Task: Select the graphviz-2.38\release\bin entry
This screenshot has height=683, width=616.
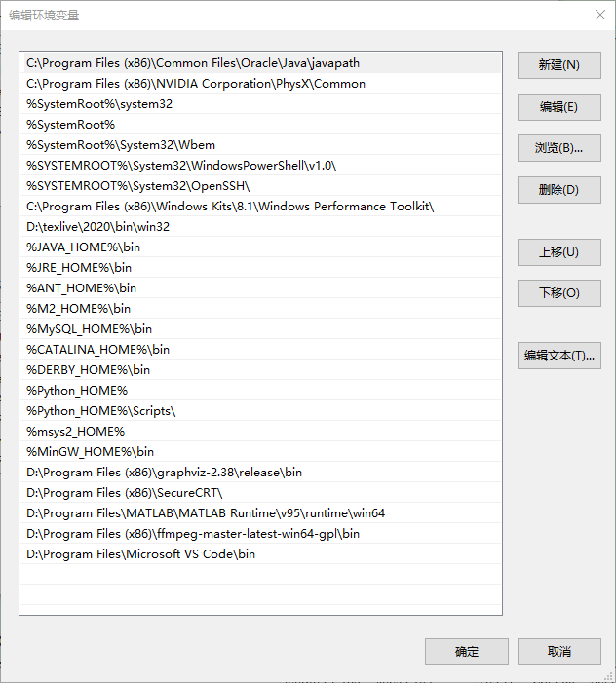Action: click(x=260, y=473)
